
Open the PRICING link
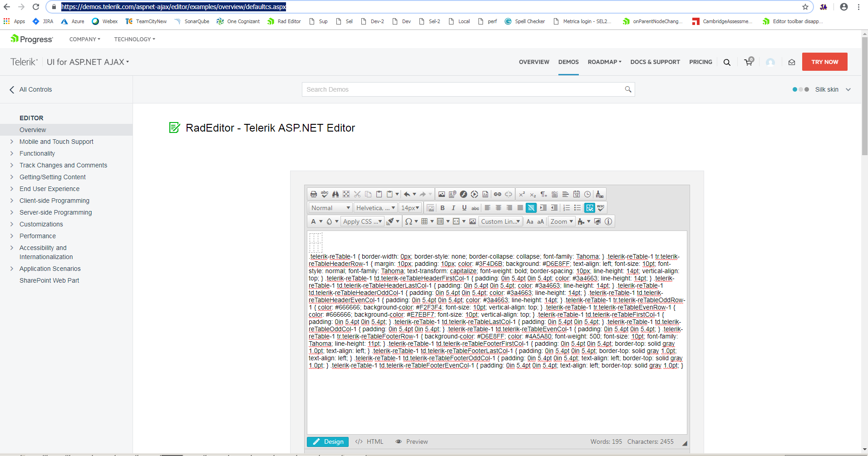coord(700,62)
